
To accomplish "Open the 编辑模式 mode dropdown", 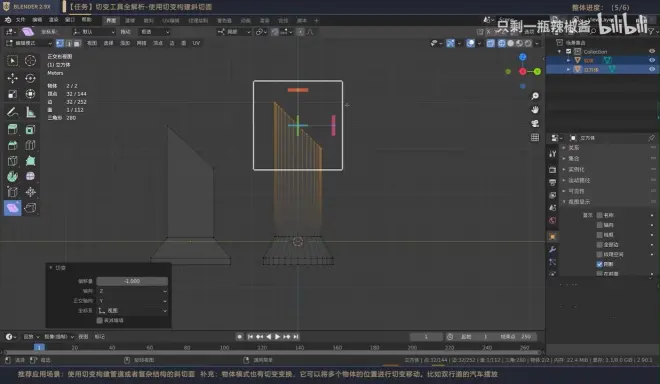I will click(x=29, y=43).
